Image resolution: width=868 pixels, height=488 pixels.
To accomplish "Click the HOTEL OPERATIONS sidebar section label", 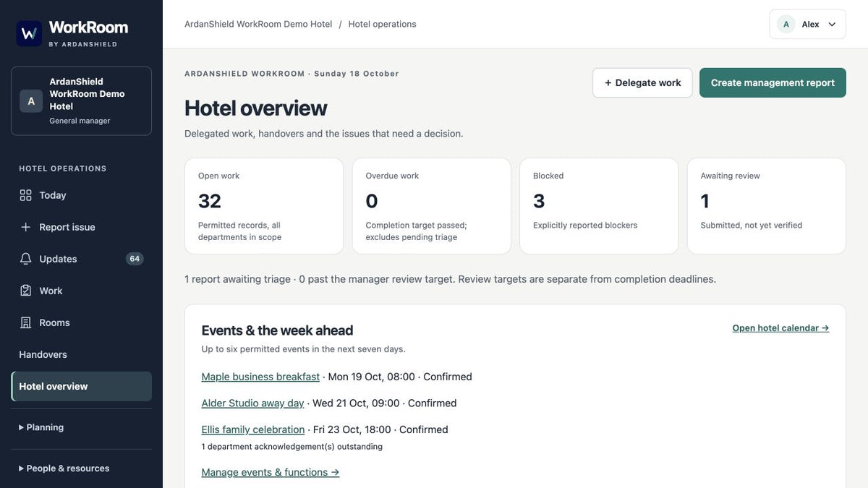I will [x=63, y=168].
